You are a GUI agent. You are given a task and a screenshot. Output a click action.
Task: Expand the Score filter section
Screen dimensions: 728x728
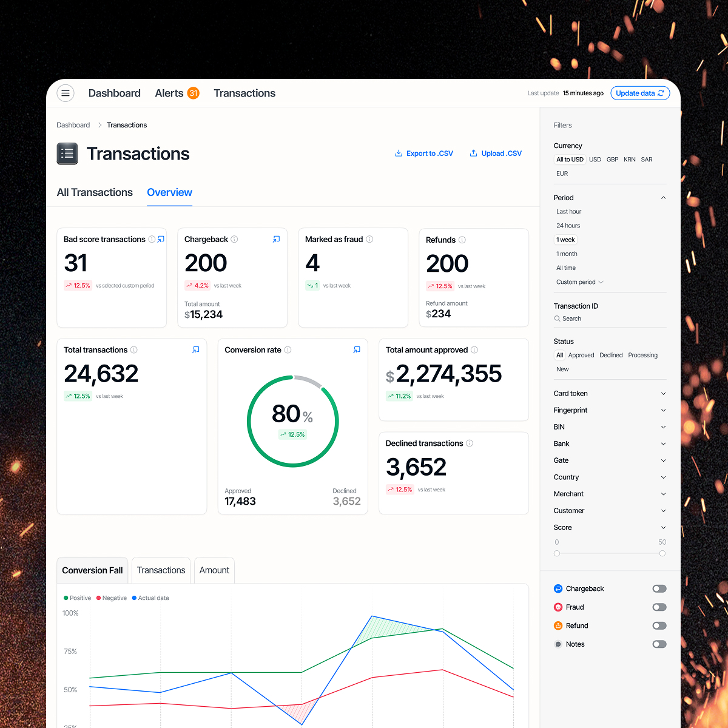click(x=610, y=527)
